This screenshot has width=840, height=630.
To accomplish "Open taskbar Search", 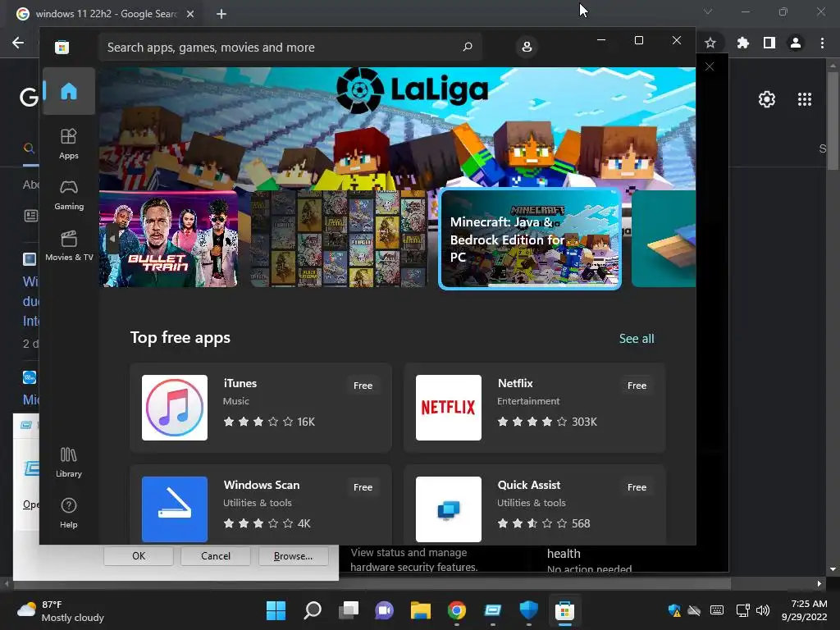I will point(313,610).
